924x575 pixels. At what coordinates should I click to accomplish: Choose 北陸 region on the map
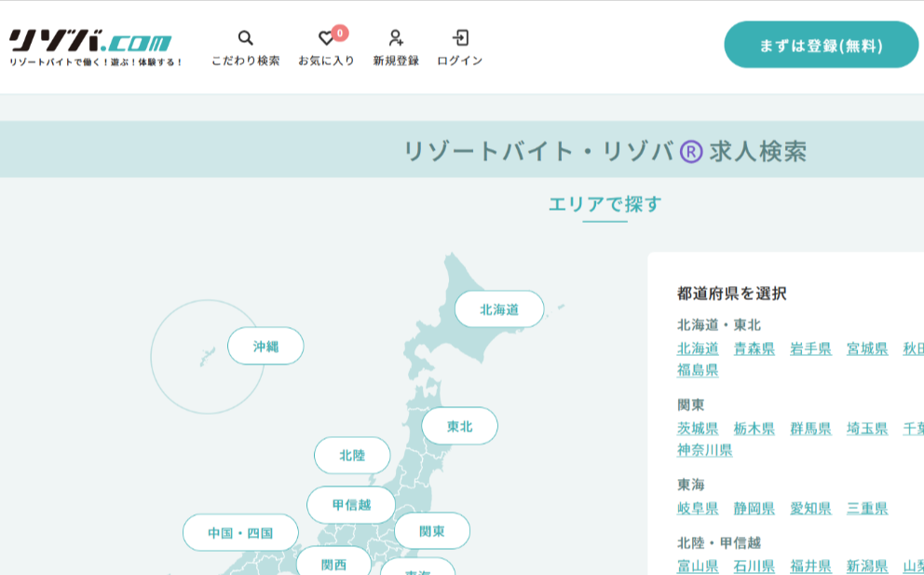click(352, 455)
